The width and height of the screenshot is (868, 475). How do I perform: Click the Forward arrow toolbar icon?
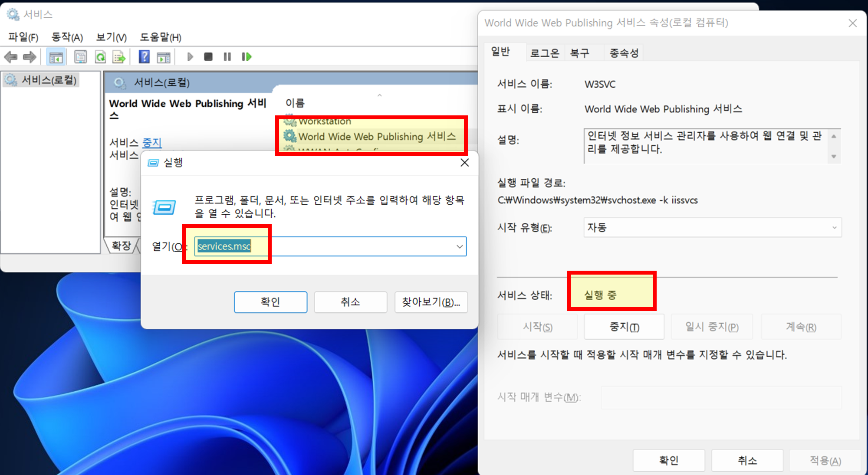(x=30, y=57)
